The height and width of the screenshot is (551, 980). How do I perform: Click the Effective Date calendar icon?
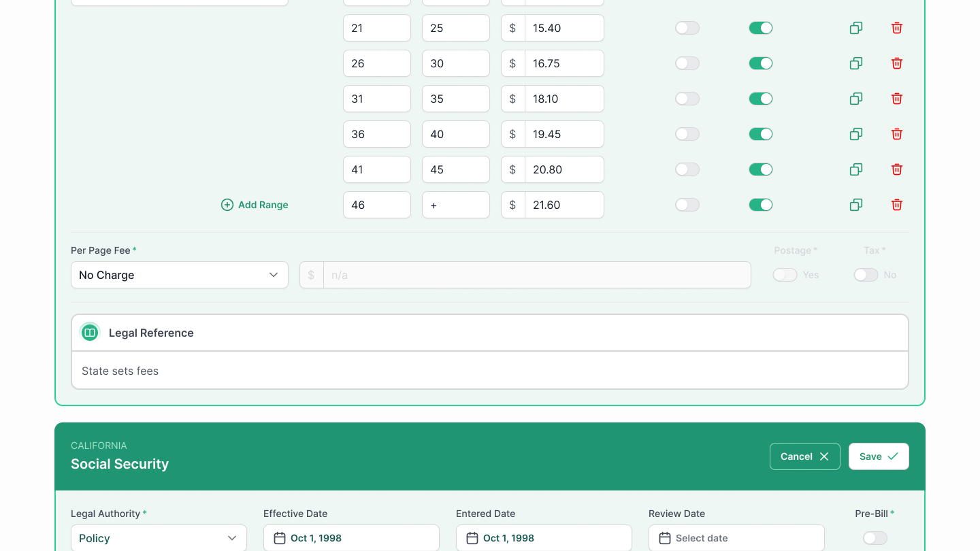tap(279, 538)
